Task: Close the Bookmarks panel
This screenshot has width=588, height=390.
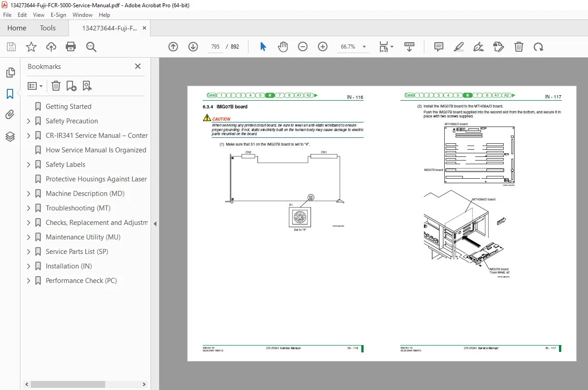Action: coord(138,66)
